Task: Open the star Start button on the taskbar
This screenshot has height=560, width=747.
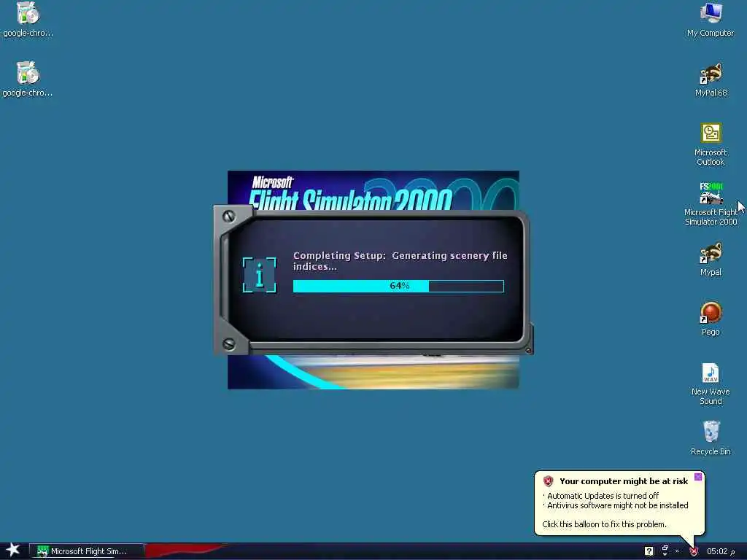Action: pyautogui.click(x=12, y=551)
